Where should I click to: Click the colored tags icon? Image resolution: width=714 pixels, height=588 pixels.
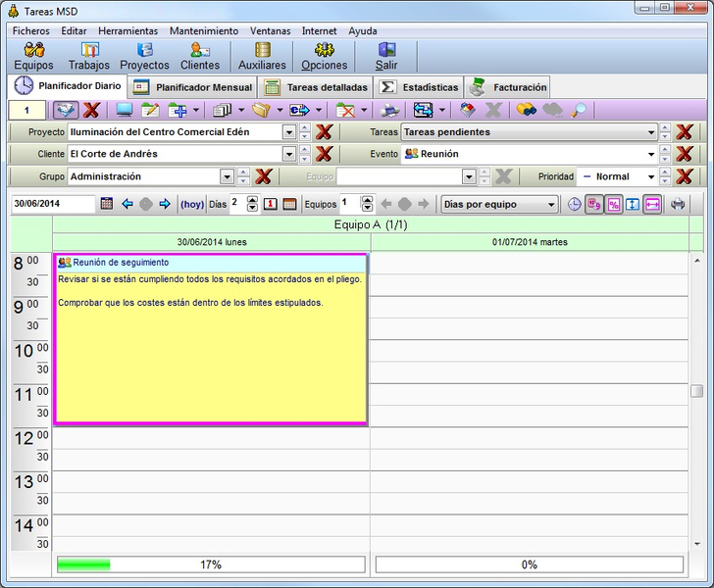tap(468, 110)
